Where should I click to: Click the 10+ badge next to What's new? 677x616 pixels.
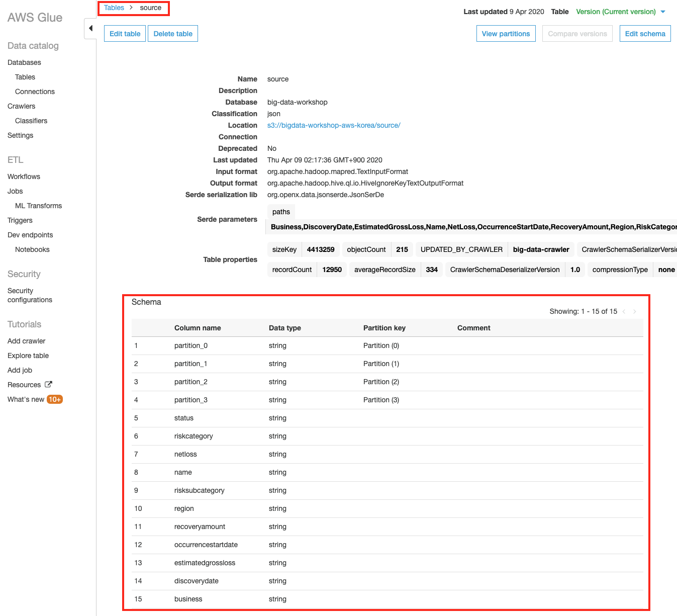(x=54, y=399)
